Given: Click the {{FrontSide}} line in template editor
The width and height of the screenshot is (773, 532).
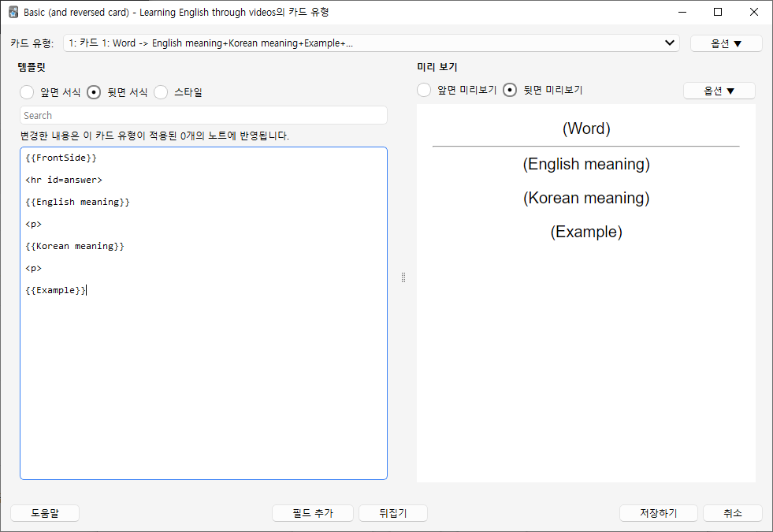Looking at the screenshot, I should point(61,158).
